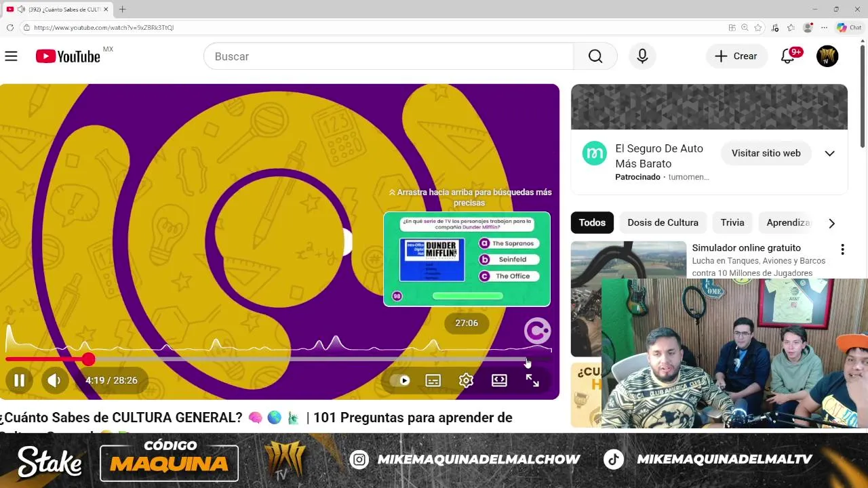Go to the YouTube home logo
The height and width of the screenshot is (488, 868).
68,56
